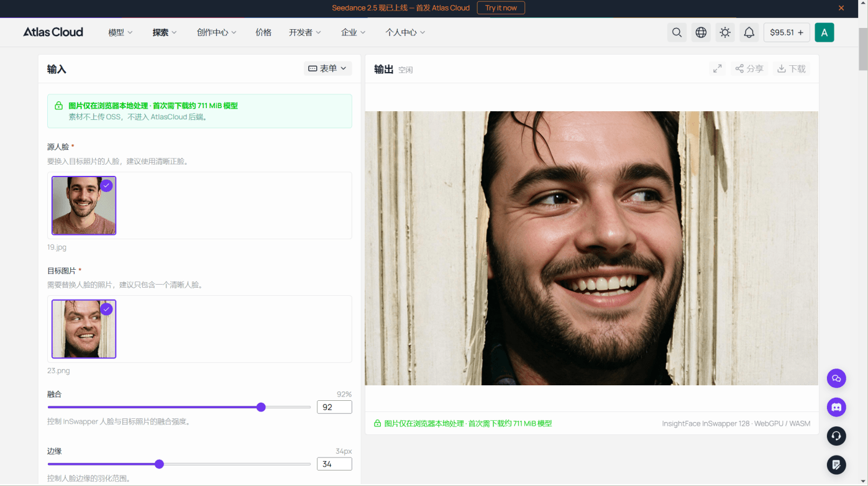Expand output to fullscreen
Image resolution: width=868 pixels, height=486 pixels.
tap(718, 69)
